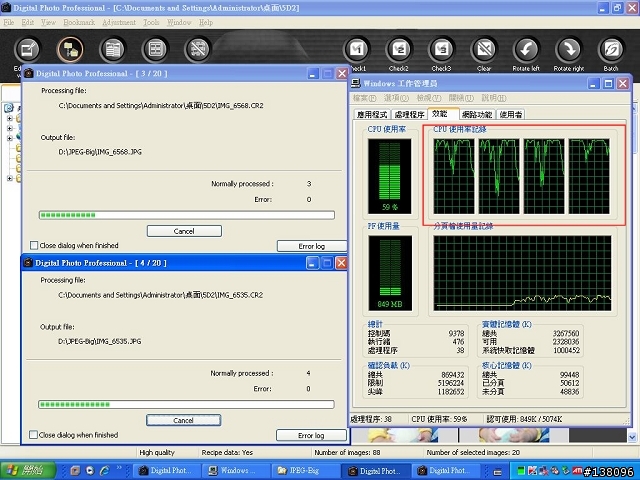Image resolution: width=640 pixels, height=480 pixels.
Task: Open Task Manager 檔案(F) menu
Action: click(364, 98)
